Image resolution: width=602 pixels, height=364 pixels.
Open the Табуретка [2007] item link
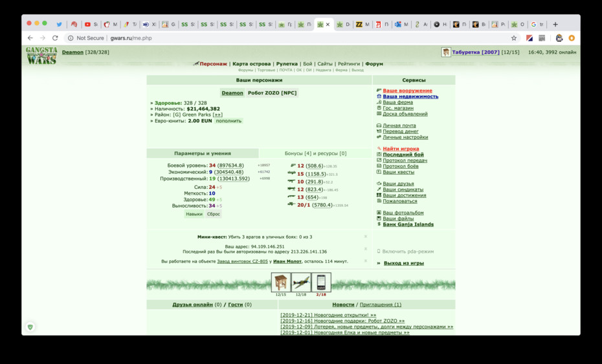[x=476, y=52]
